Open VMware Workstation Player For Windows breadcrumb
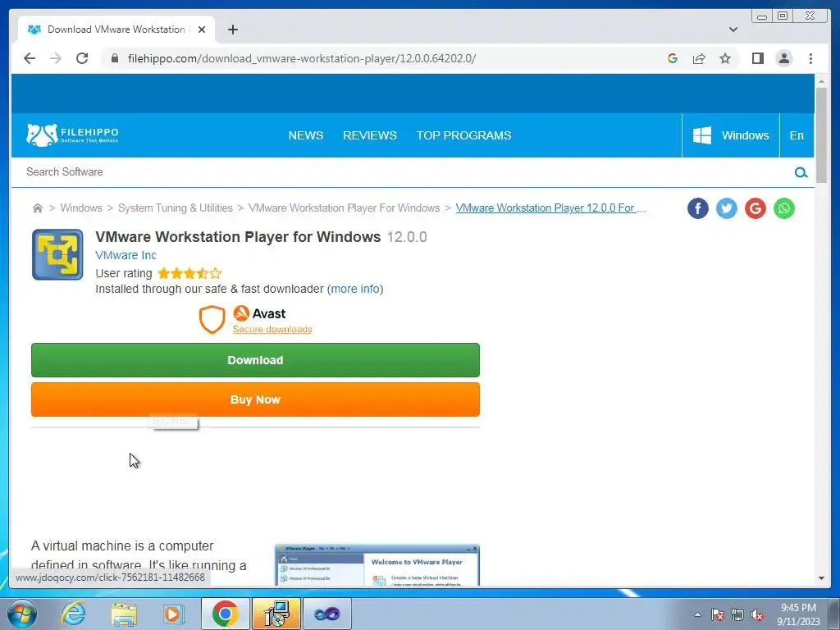 coord(344,208)
